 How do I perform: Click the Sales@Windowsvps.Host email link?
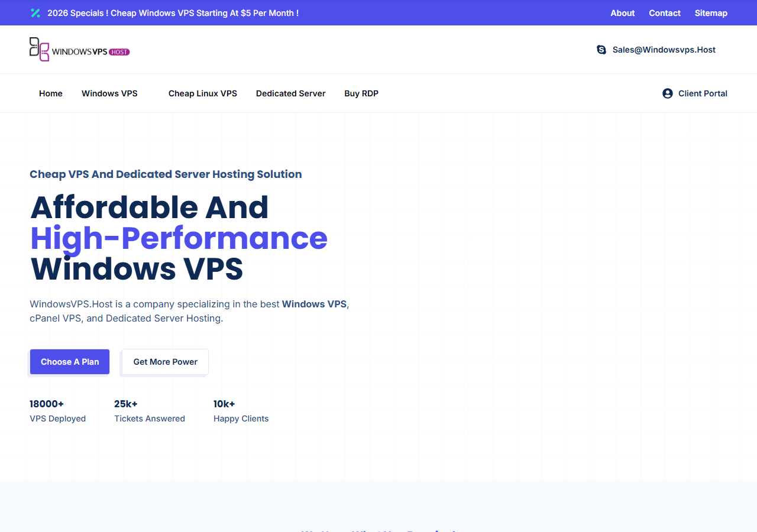click(664, 50)
